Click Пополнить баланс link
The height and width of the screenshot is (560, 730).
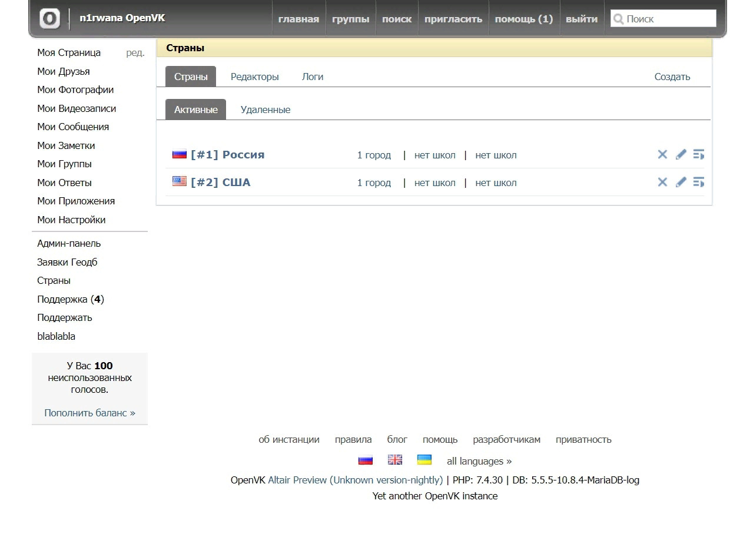pyautogui.click(x=89, y=413)
